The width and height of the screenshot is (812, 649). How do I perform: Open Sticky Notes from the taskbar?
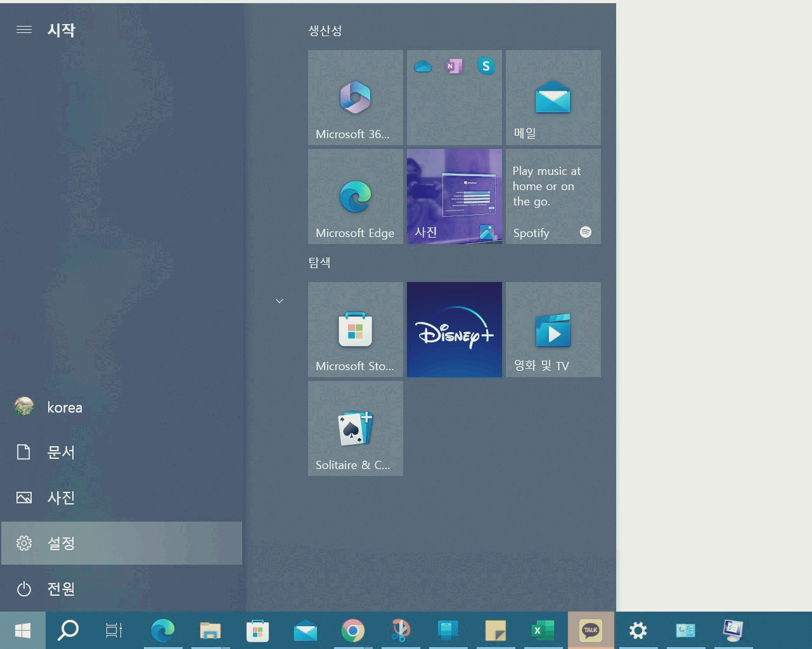[x=496, y=631]
